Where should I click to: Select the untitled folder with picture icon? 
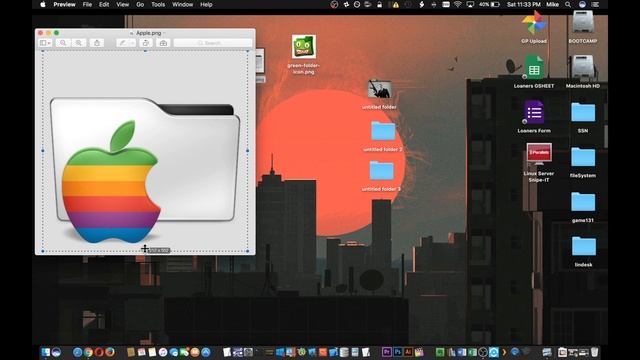(x=379, y=89)
